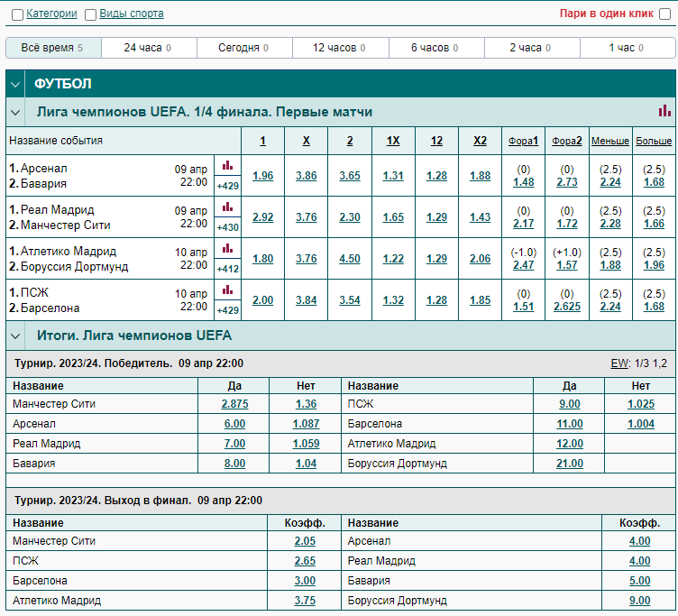This screenshot has width=678, height=616.
Task: Open statistics icon for Арсенал–Бавария match
Action: (x=227, y=166)
